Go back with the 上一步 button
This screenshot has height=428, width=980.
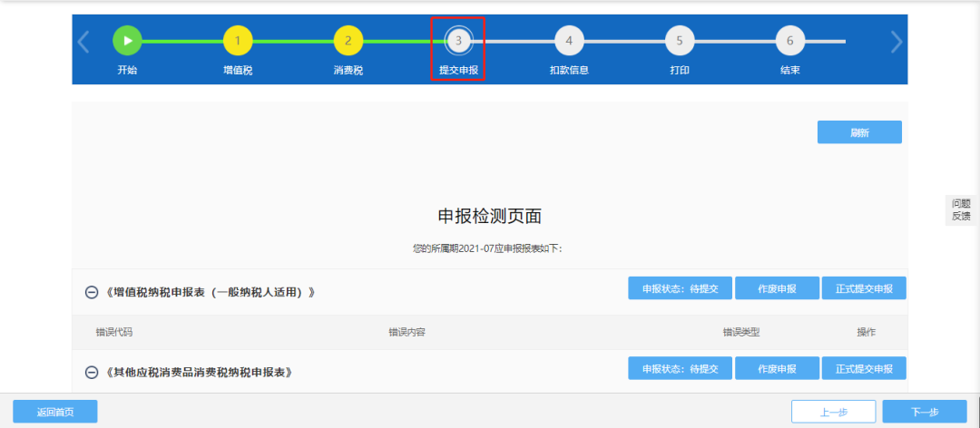[x=834, y=412]
